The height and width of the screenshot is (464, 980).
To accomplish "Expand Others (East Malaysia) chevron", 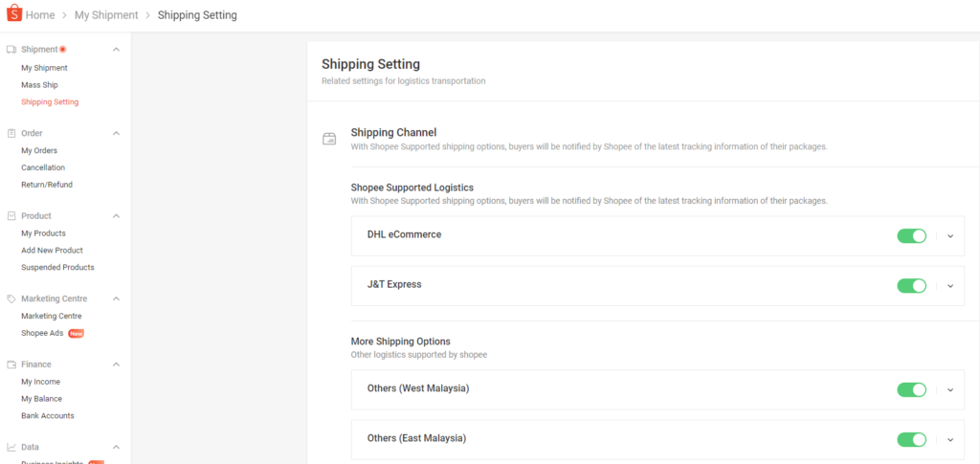I will 950,440.
